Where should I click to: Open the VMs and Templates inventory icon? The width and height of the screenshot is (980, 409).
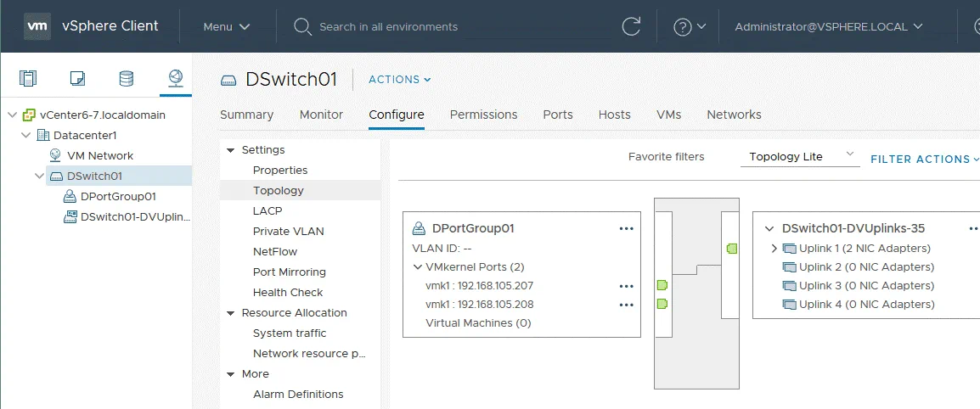point(77,79)
